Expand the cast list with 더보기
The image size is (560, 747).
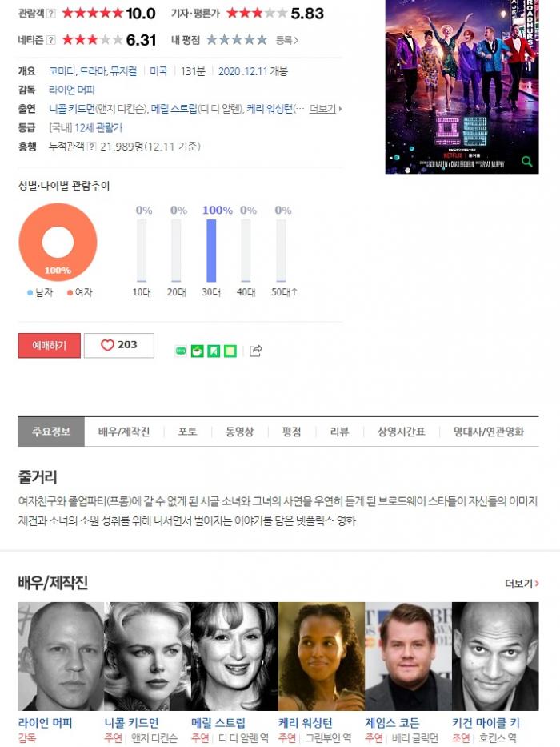tap(326, 109)
